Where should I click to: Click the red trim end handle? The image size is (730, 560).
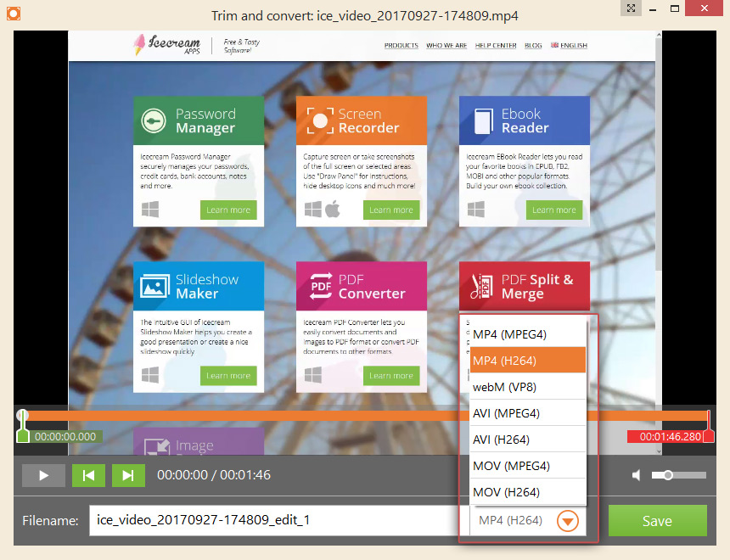point(708,436)
